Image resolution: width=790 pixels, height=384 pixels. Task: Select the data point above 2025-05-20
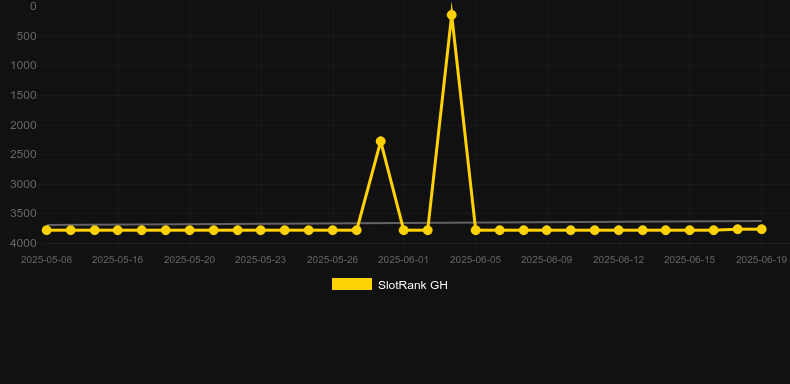[x=189, y=230]
